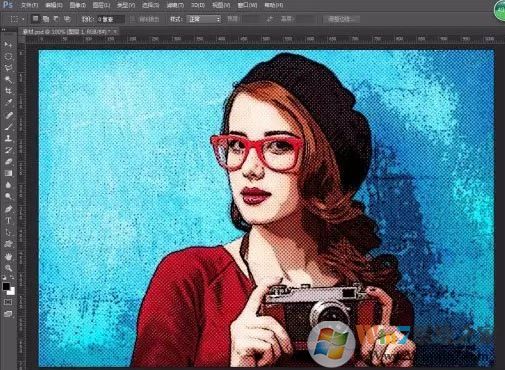
Task: Select the Healing Brush tool
Action: (8, 115)
